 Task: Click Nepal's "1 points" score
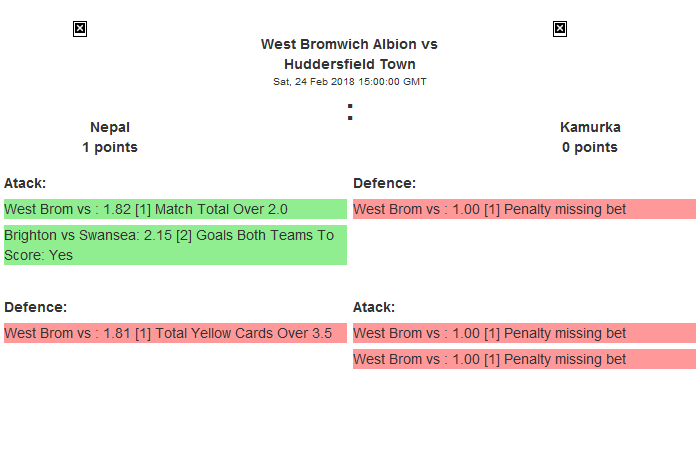tap(110, 147)
